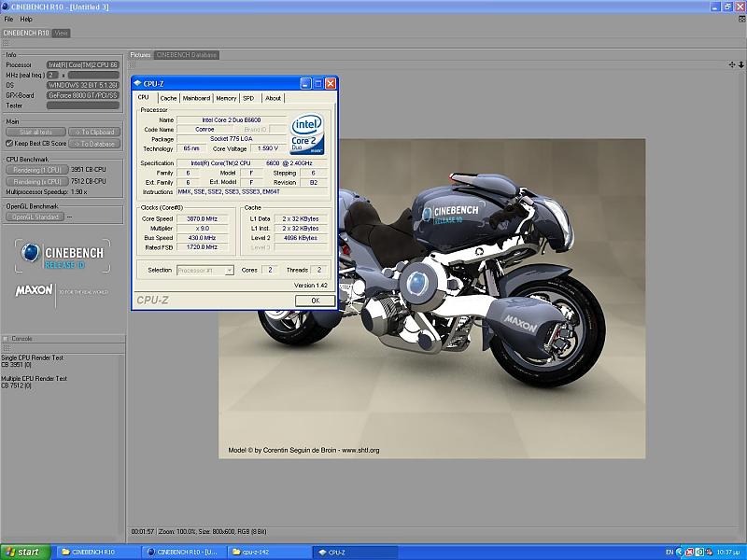Close the CPU-Z window
747x560 pixels.
(x=331, y=84)
